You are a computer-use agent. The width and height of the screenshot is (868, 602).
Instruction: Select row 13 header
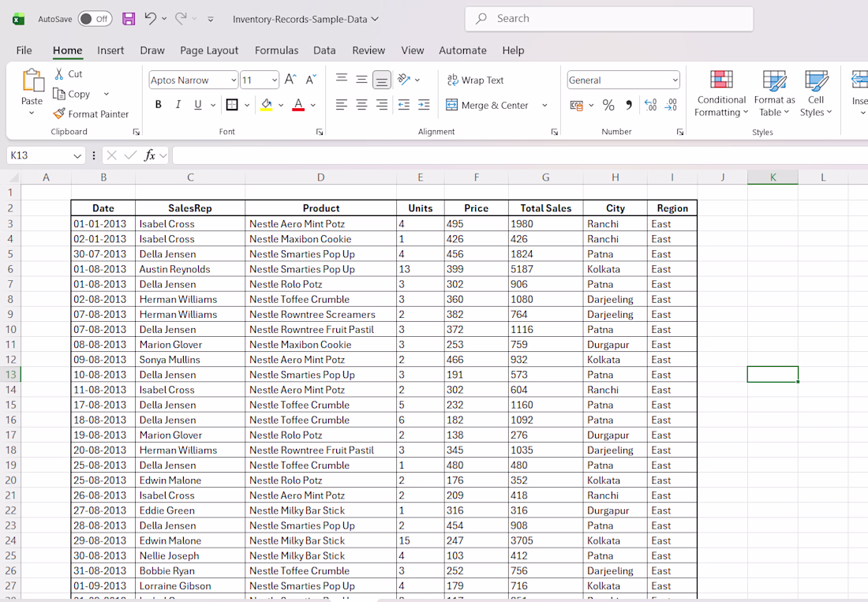(x=10, y=375)
